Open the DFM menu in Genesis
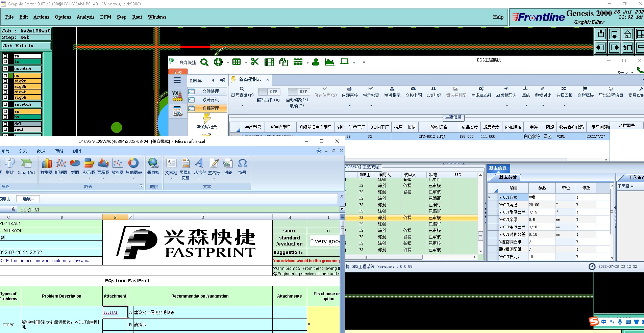Screen dimensions: 644x333 click(106, 17)
